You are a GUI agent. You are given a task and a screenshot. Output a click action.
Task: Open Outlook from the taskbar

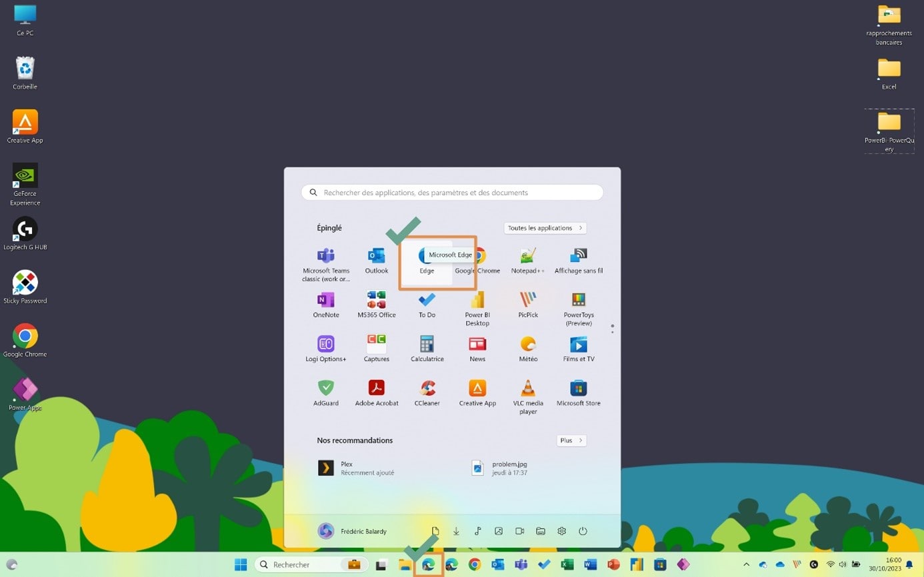(x=497, y=564)
